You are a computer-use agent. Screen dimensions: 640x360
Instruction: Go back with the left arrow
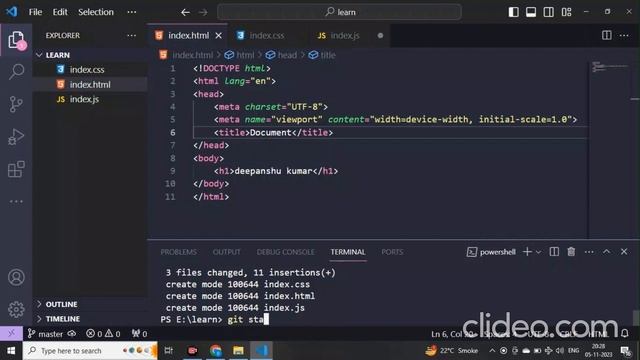click(185, 12)
